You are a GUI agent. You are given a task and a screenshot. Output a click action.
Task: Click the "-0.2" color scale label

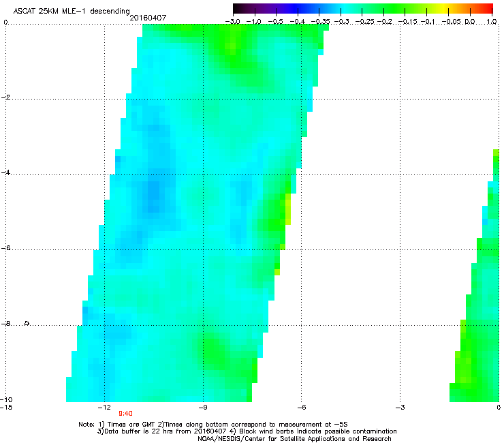pos(385,22)
